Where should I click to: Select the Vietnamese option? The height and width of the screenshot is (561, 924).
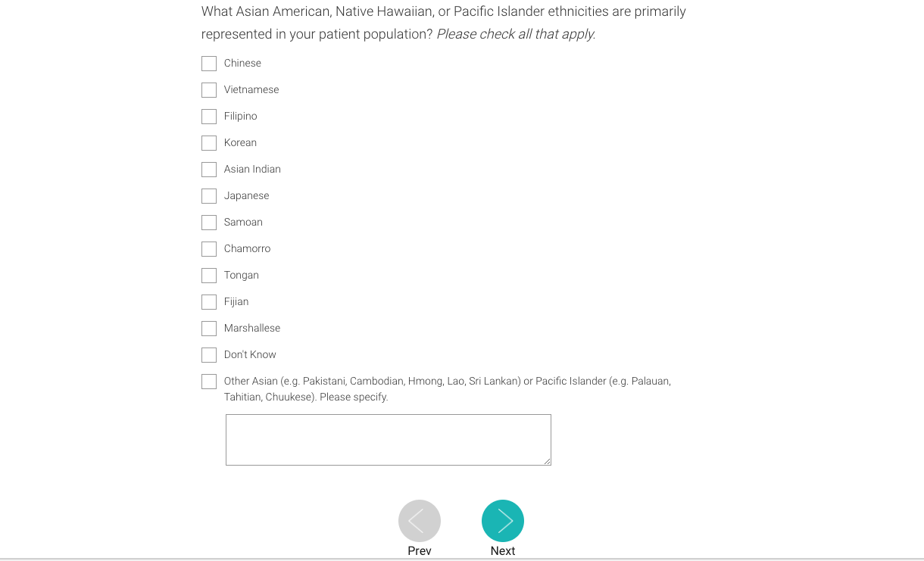coord(209,90)
